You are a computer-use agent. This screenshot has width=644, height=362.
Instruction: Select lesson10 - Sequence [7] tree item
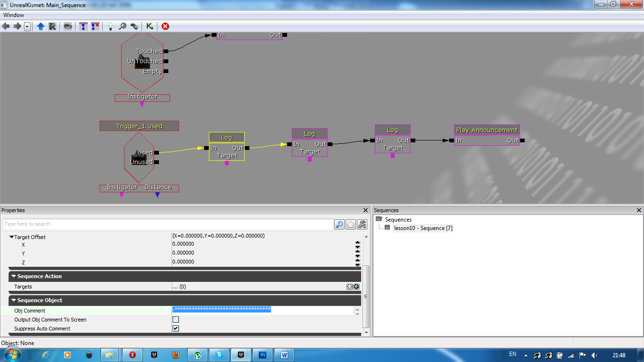(x=423, y=228)
